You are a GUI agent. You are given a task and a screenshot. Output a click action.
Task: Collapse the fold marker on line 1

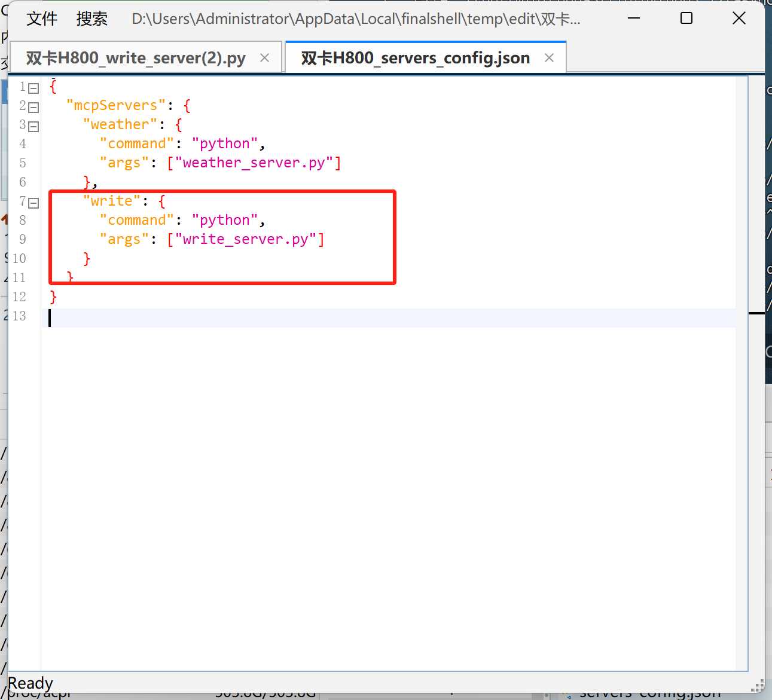(x=34, y=88)
